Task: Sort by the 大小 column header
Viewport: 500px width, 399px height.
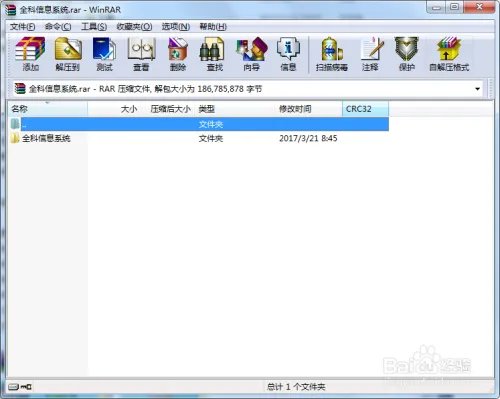Action: pyautogui.click(x=115, y=109)
